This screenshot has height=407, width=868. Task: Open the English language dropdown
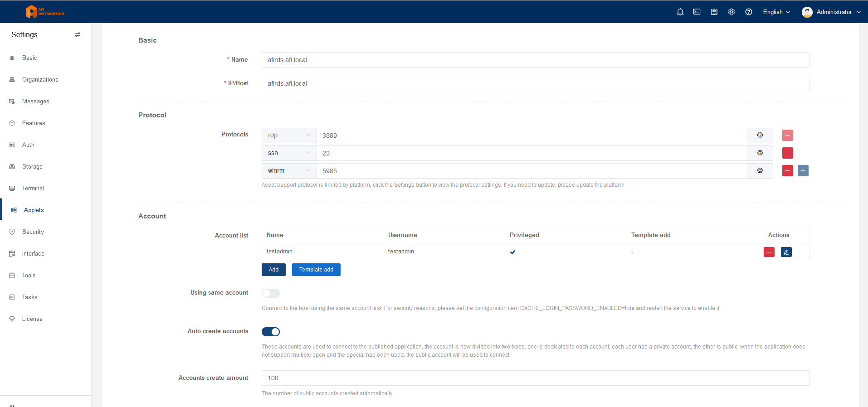coord(776,12)
